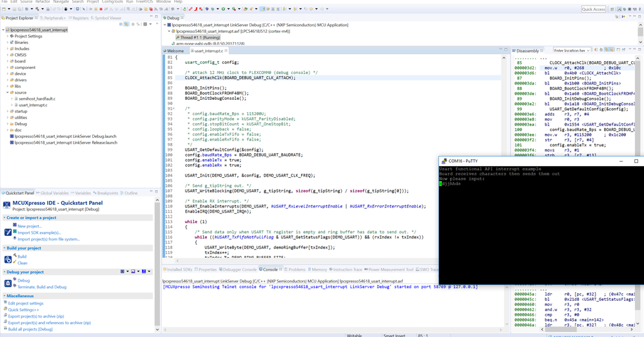The height and width of the screenshot is (337, 644).
Task: Click the PuTTY window title icon
Action: click(444, 161)
